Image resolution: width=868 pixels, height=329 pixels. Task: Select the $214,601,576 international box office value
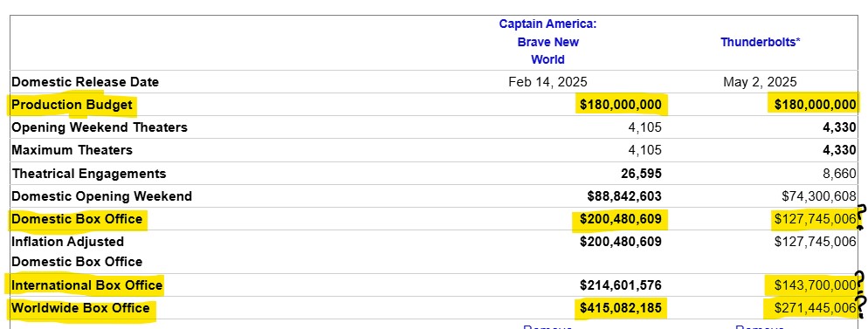[621, 285]
